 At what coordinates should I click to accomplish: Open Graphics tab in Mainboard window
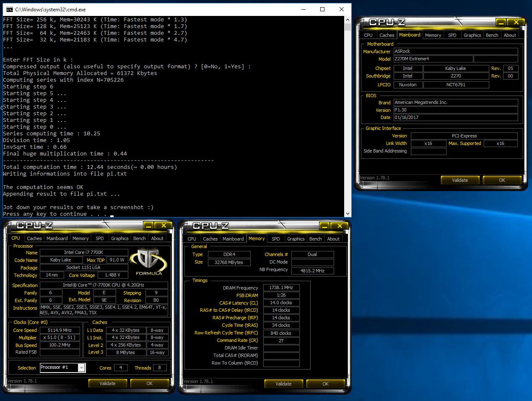pyautogui.click(x=472, y=35)
